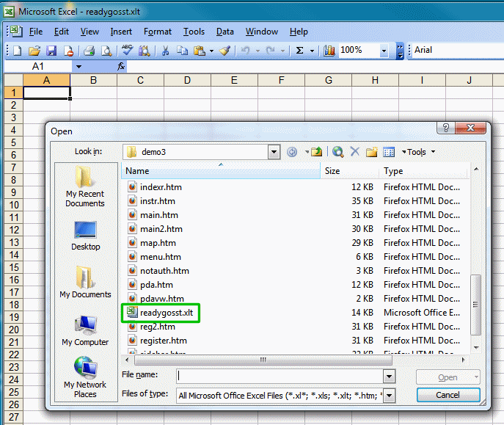Click the Save diskette toolbar icon
The height and width of the screenshot is (425, 504).
[51, 51]
